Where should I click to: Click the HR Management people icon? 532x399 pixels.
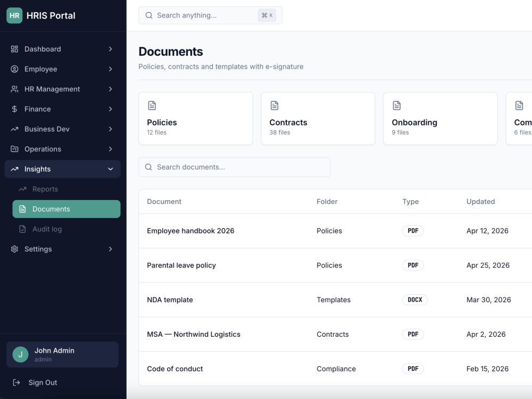14,89
